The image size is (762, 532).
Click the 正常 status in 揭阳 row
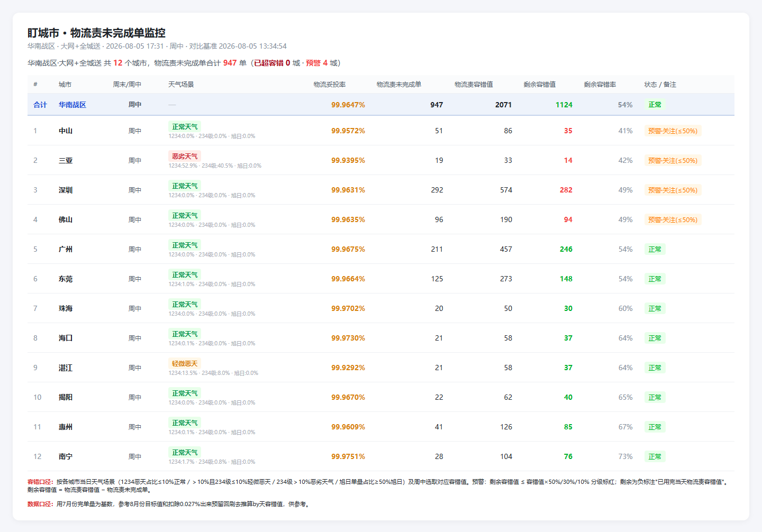(x=655, y=397)
